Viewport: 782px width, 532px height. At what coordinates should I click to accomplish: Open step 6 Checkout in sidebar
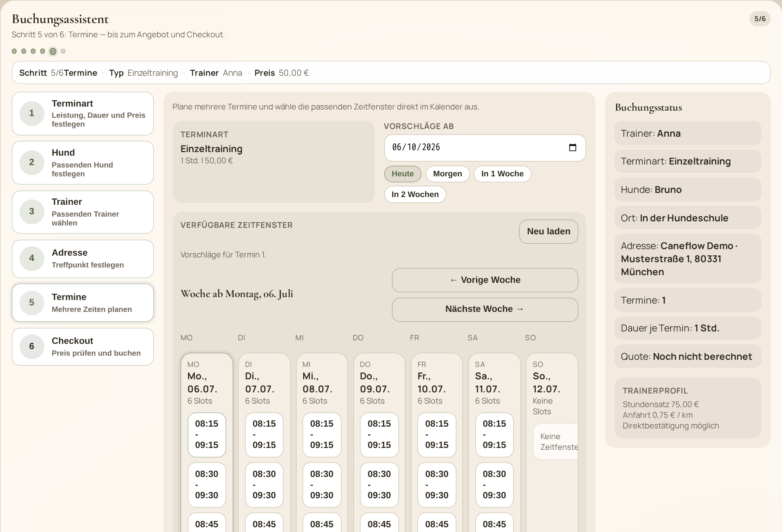pyautogui.click(x=83, y=347)
